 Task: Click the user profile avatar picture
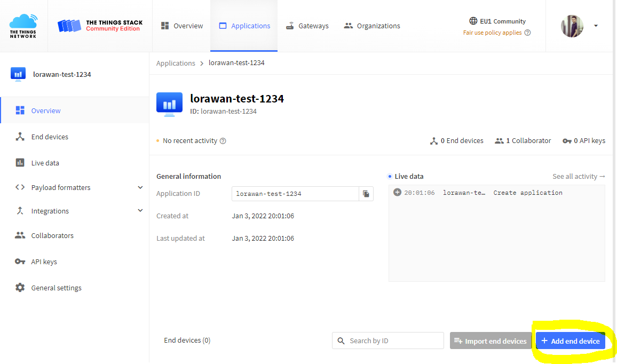572,26
